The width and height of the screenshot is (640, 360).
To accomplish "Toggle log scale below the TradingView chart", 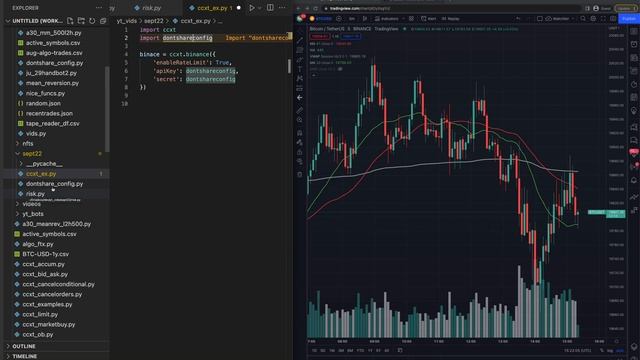I will pyautogui.click(x=610, y=351).
